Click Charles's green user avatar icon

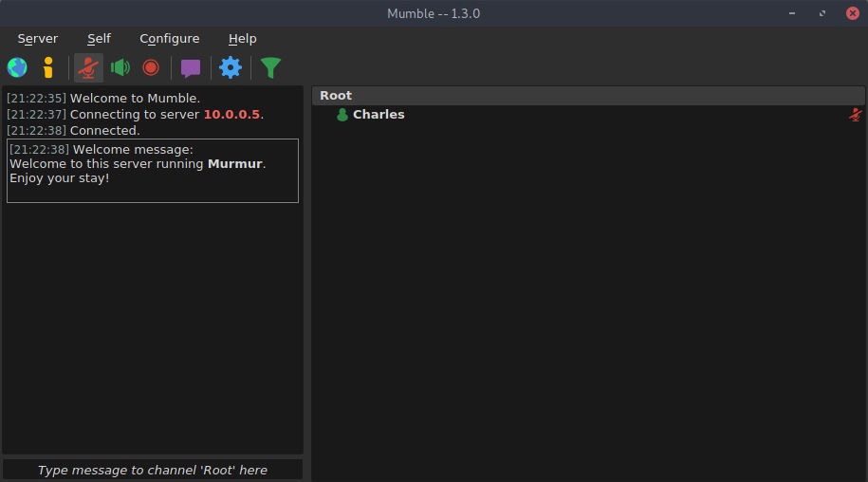342,115
